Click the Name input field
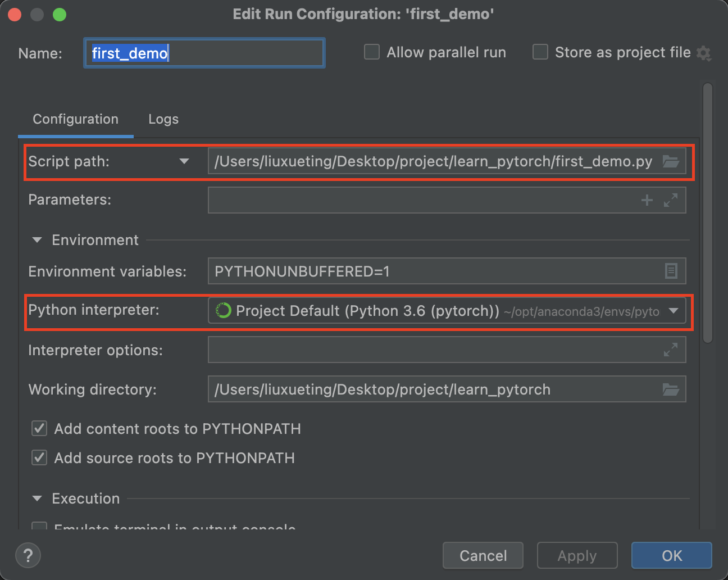This screenshot has height=580, width=728. point(204,53)
